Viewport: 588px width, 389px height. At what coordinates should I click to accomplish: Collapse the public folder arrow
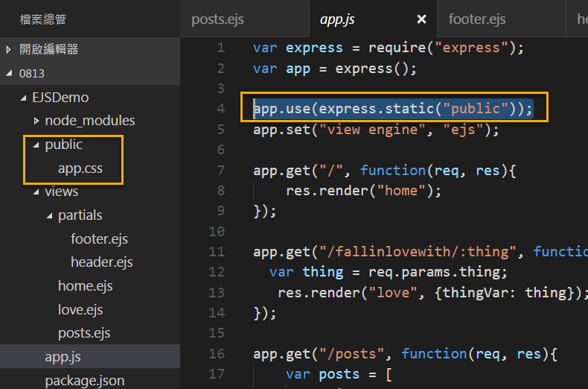(x=36, y=145)
